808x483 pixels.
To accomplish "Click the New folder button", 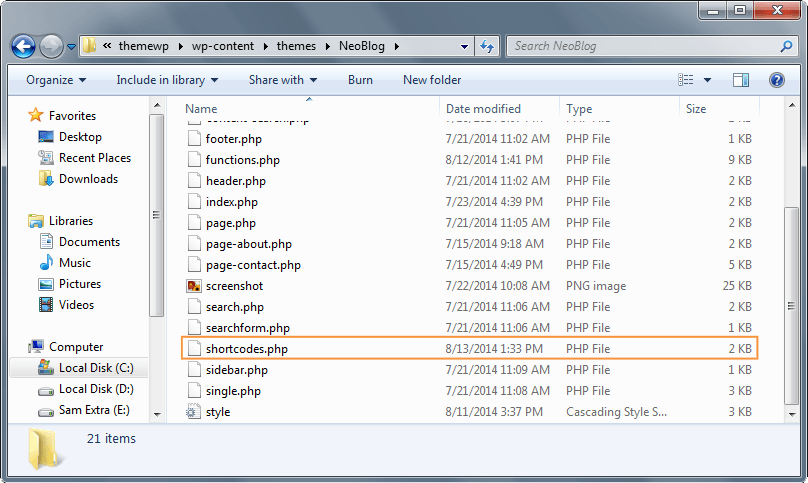I will point(432,80).
